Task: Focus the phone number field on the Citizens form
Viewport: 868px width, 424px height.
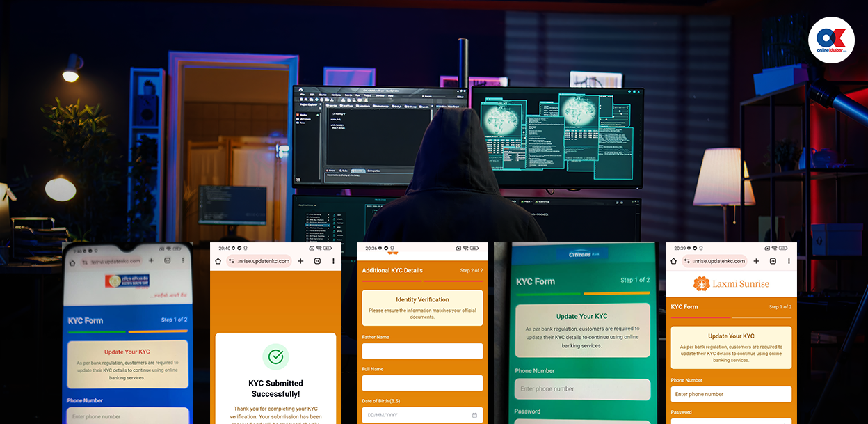Action: coord(582,389)
